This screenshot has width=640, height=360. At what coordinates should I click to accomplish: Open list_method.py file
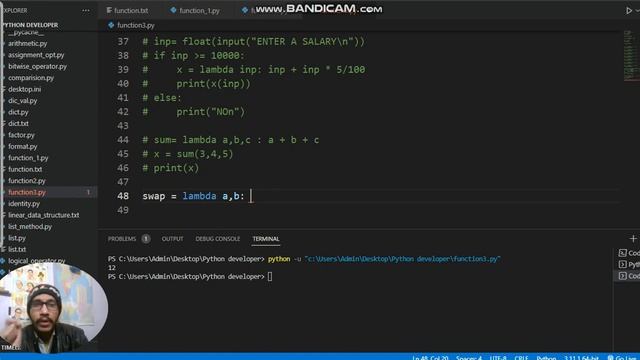coord(30,226)
